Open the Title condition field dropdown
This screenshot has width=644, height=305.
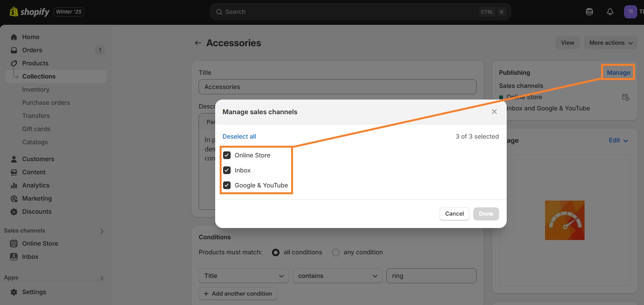click(x=244, y=276)
